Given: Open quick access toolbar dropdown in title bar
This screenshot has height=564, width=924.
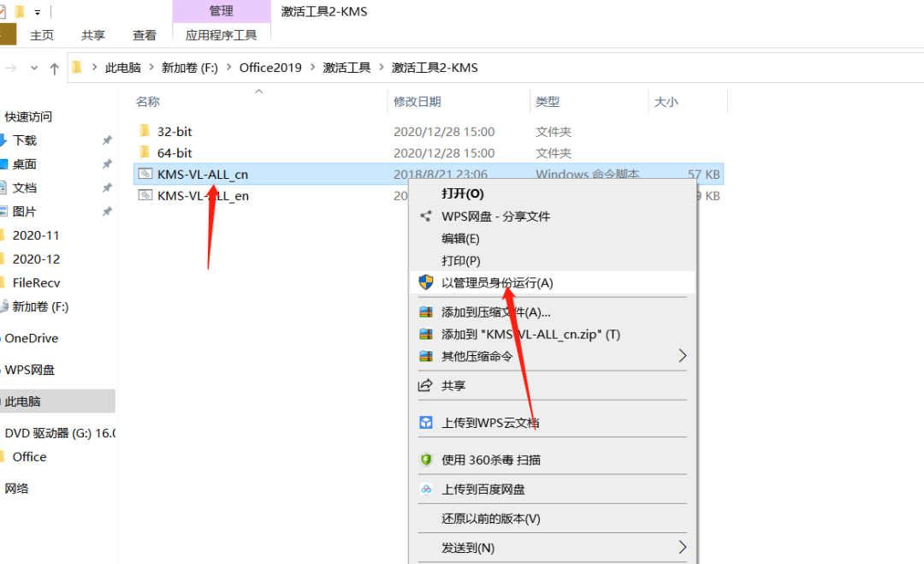Looking at the screenshot, I should pyautogui.click(x=38, y=12).
